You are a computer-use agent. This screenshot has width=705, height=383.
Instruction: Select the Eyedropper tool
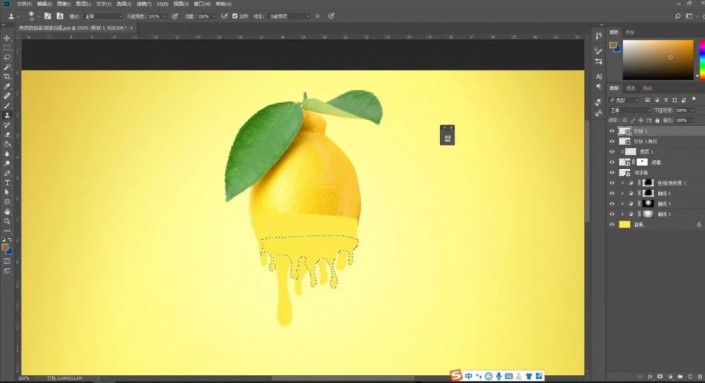7,86
